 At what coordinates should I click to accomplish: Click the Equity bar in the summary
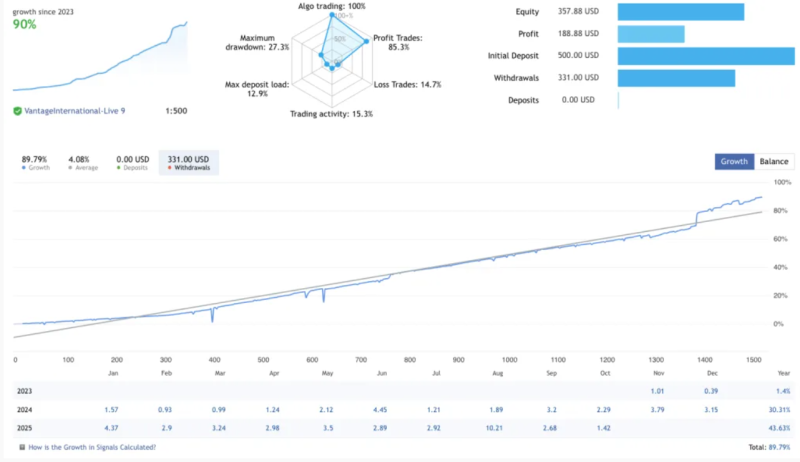[681, 12]
